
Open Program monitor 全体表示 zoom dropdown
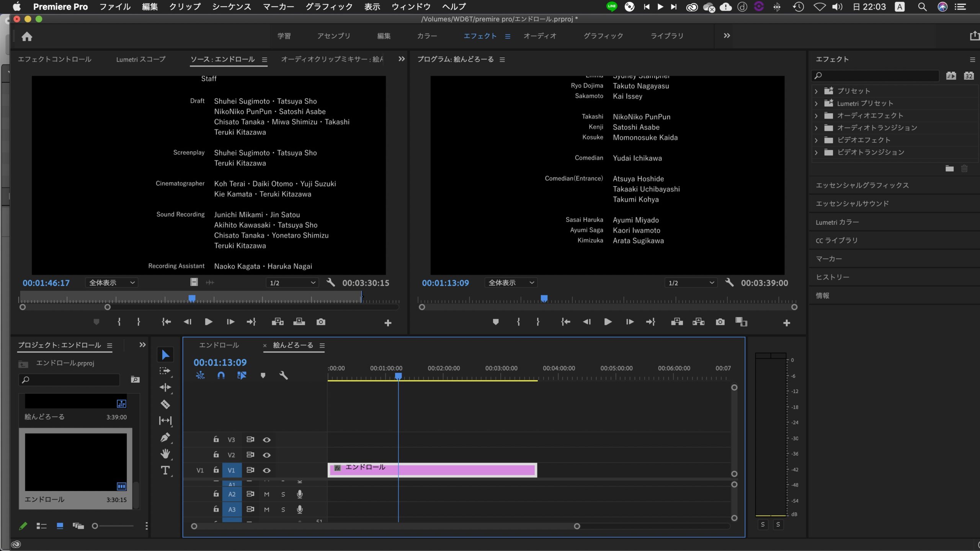pyautogui.click(x=511, y=283)
